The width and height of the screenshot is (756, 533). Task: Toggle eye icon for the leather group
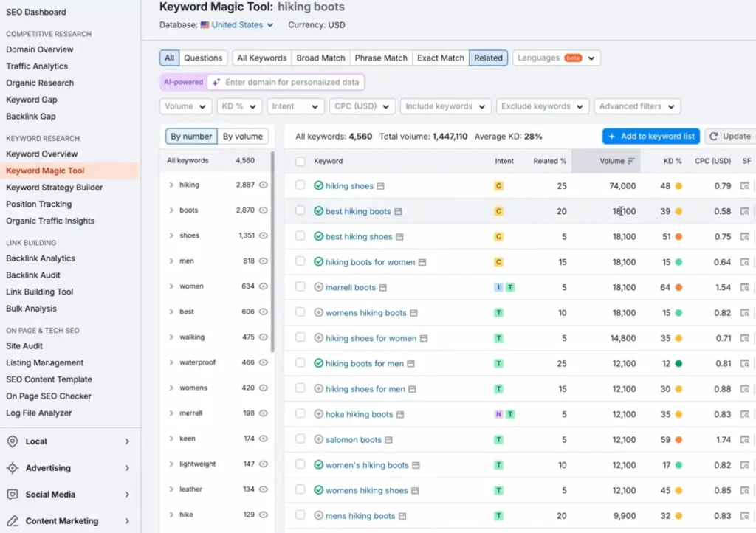[x=264, y=489]
